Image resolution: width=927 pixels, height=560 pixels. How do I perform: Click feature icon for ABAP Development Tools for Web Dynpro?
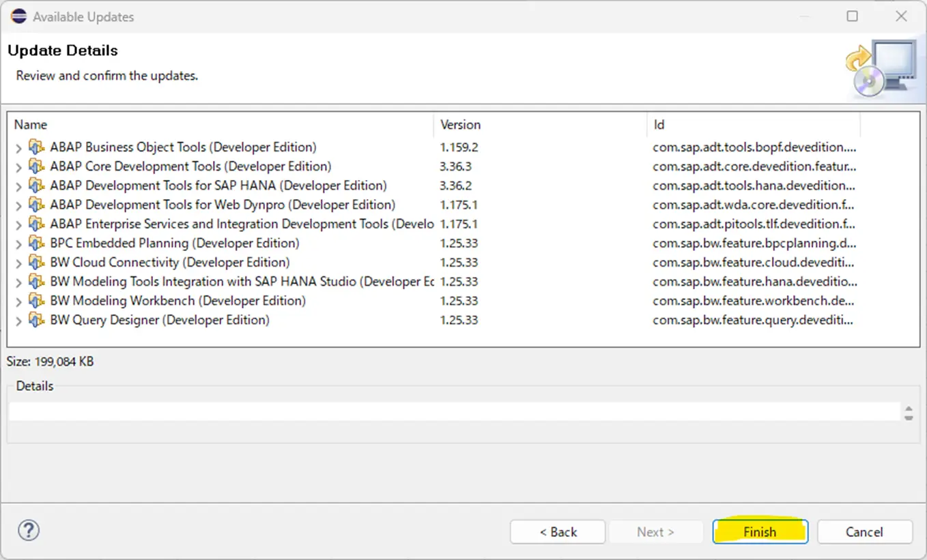36,204
